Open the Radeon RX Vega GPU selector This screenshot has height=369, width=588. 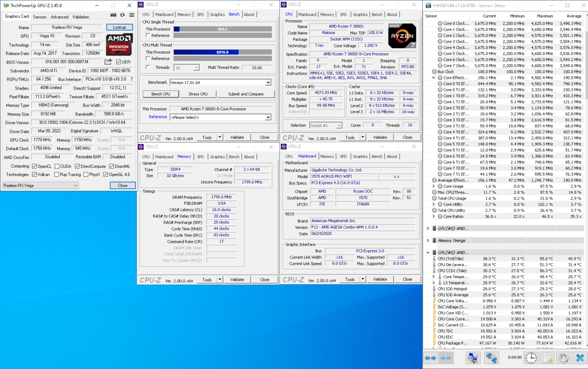tap(40, 185)
